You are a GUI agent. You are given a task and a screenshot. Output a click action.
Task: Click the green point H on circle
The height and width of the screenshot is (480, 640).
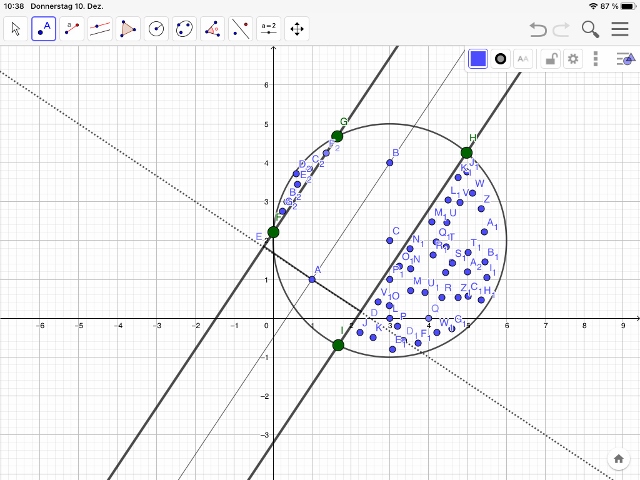[x=467, y=153]
